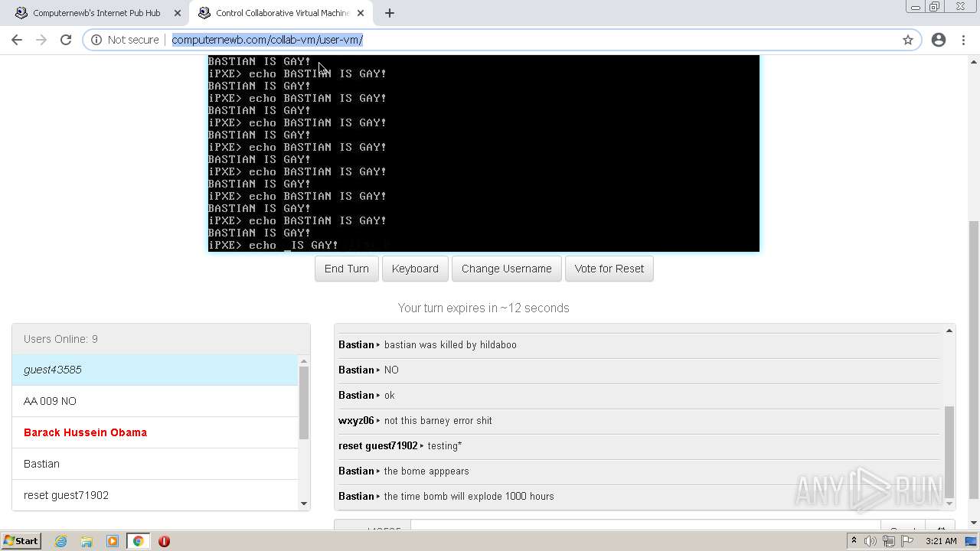The width and height of the screenshot is (980, 551).
Task: Click the address bar URL
Action: coord(267,40)
